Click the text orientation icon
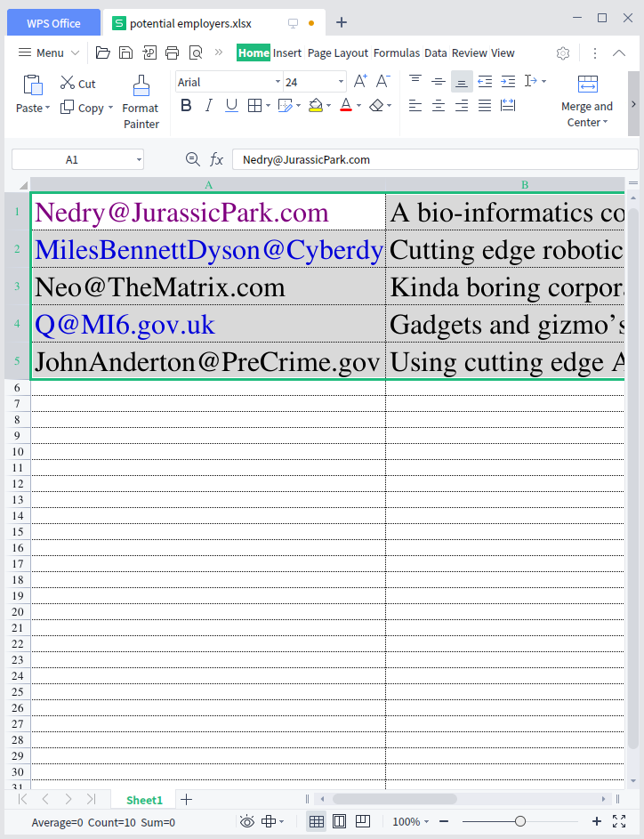 pyautogui.click(x=531, y=81)
